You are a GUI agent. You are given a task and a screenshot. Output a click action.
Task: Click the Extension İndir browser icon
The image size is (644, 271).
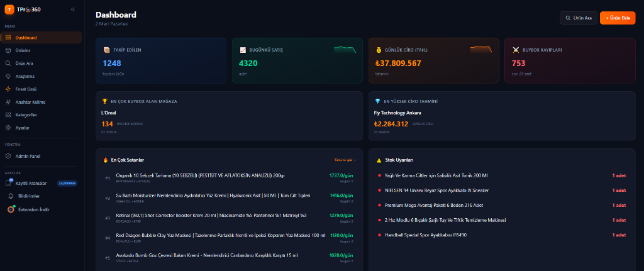coord(11,209)
